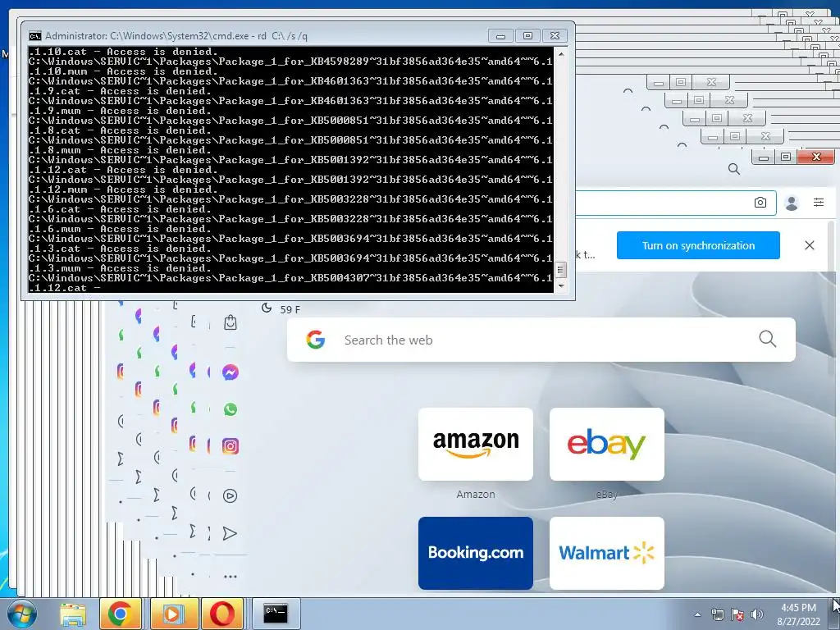Click the moon weather icon
The width and height of the screenshot is (840, 630).
pyautogui.click(x=267, y=308)
